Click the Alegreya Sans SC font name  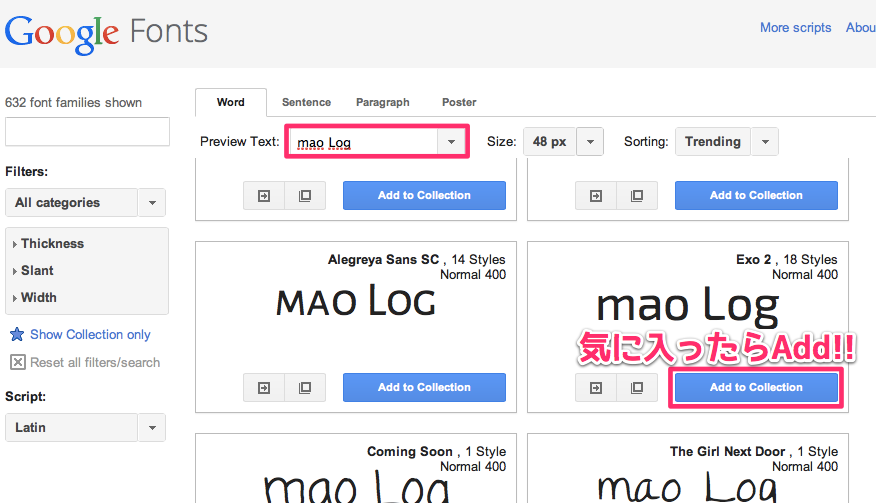pos(383,259)
